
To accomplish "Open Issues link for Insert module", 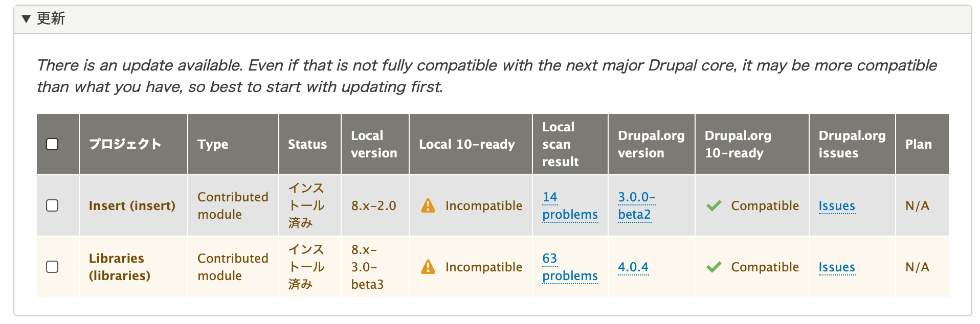I will pyautogui.click(x=836, y=206).
